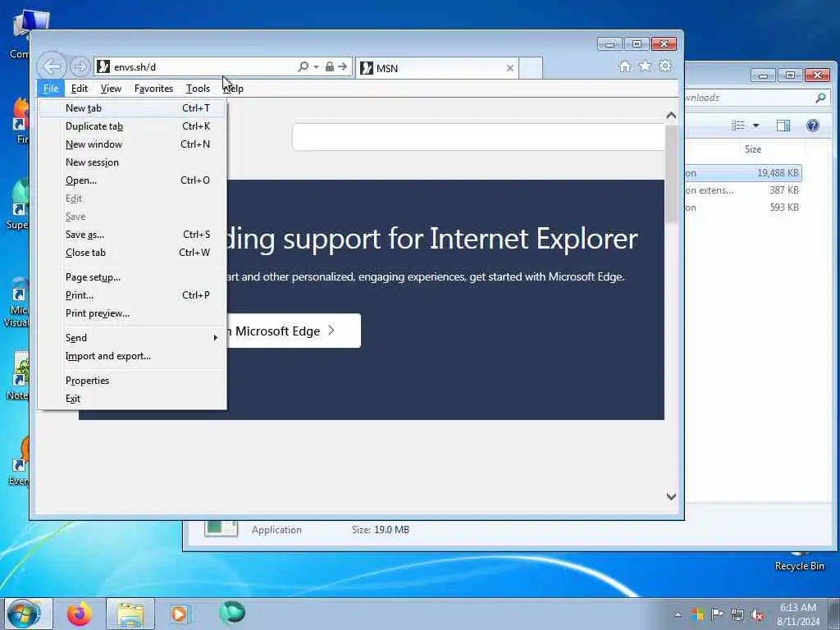Open the Favorites star icon

click(645, 66)
